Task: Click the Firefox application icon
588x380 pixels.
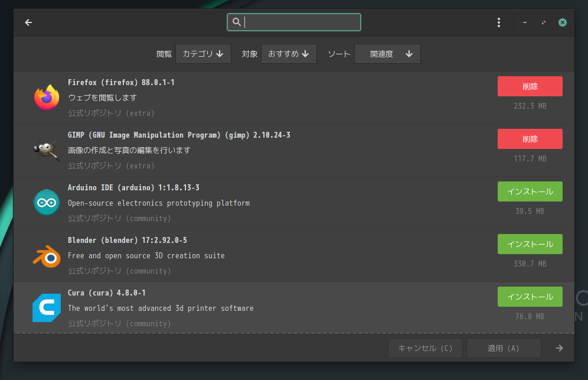Action: point(47,98)
